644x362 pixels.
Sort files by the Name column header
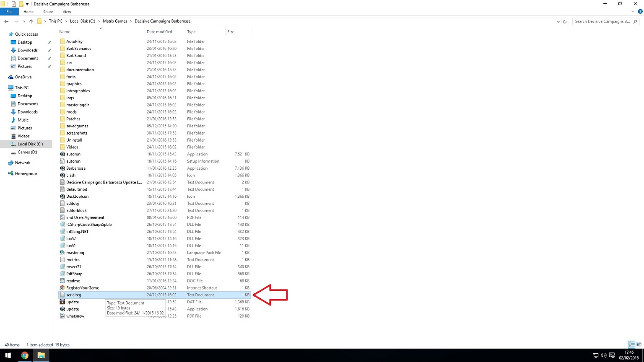tap(65, 32)
